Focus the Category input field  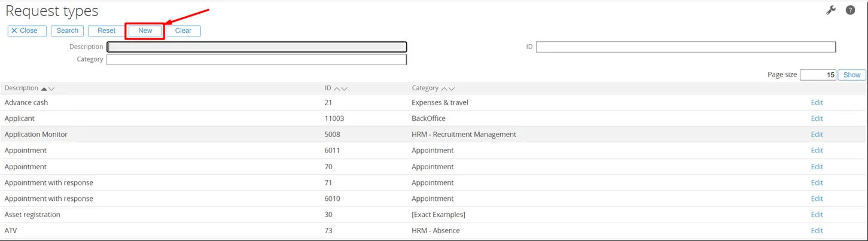pos(257,59)
